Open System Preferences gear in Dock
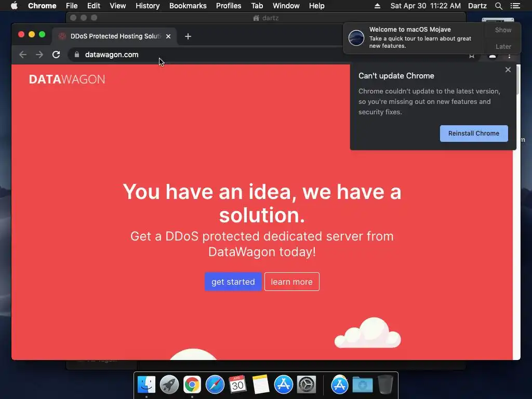 [x=307, y=385]
